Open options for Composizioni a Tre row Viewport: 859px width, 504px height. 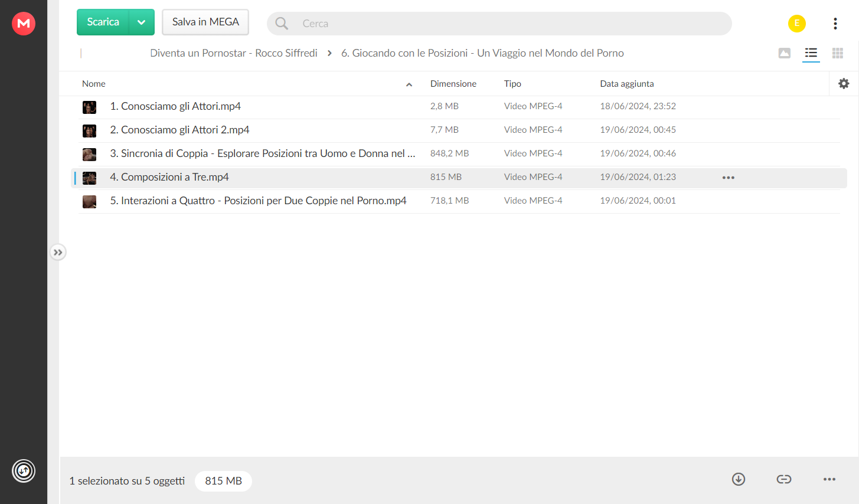pos(729,178)
